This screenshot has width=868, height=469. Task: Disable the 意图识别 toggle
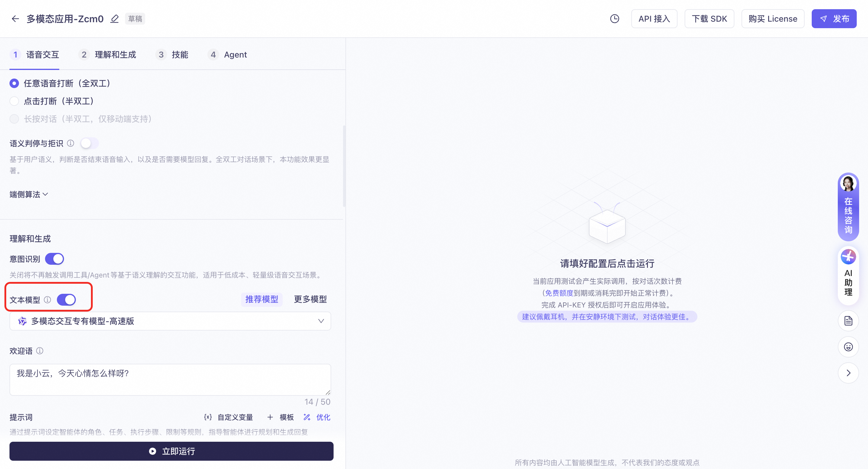click(55, 259)
